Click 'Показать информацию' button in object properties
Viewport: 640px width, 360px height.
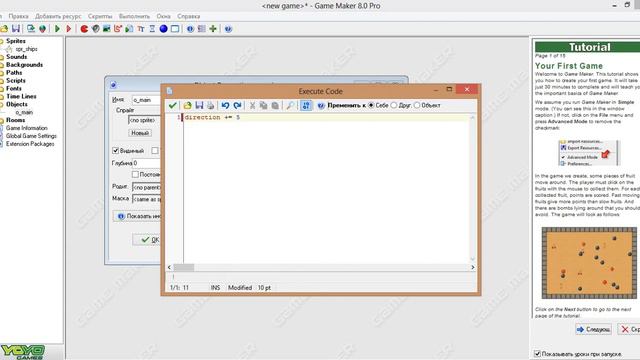click(x=138, y=216)
